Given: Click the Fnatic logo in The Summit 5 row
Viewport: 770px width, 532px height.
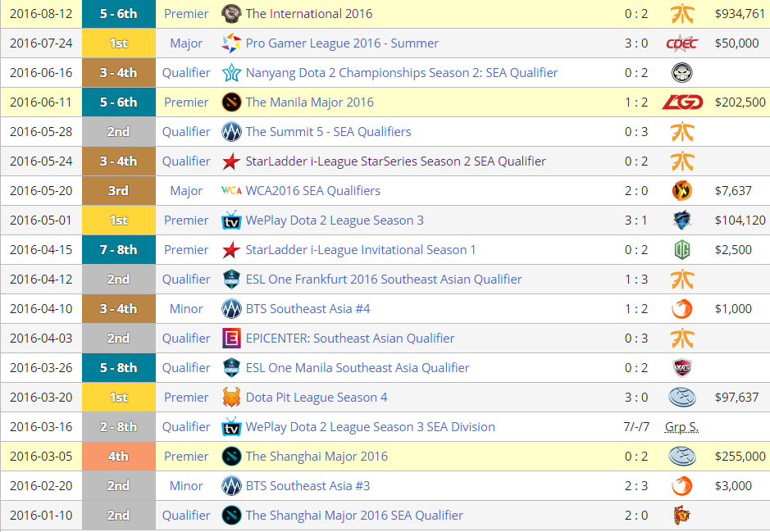Looking at the screenshot, I should (x=681, y=132).
